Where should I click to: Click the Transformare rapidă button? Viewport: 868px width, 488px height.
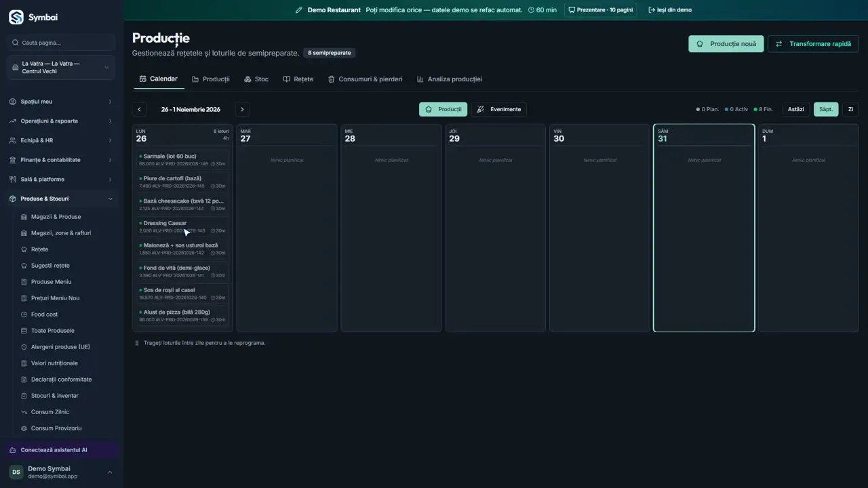(813, 44)
